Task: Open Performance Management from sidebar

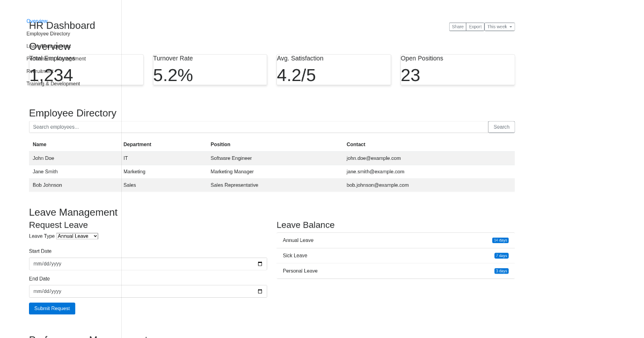Action: pos(57,58)
